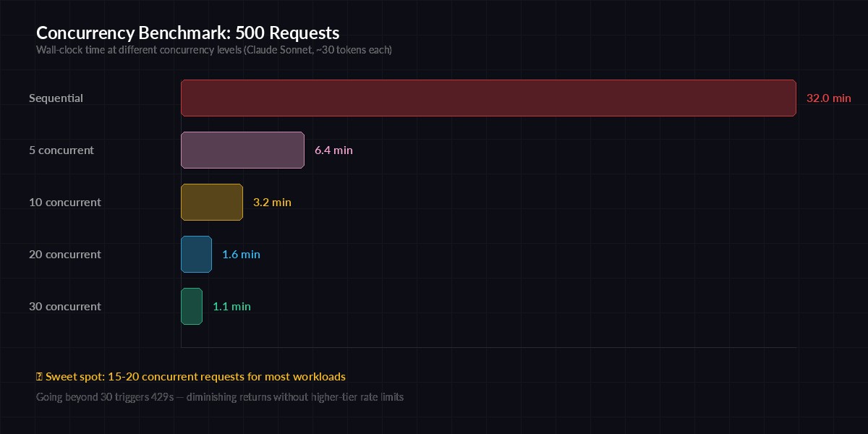Click the 6.4 min value label

[333, 150]
